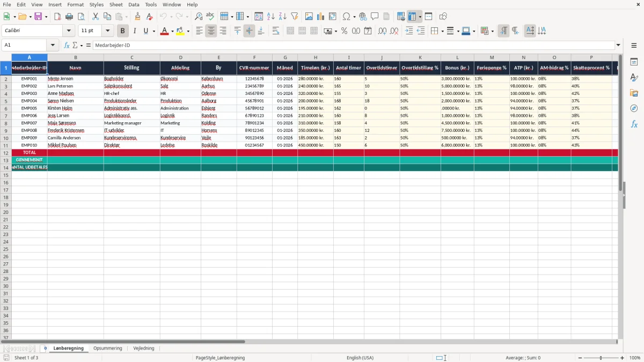This screenshot has width=644, height=362.
Task: Toggle Bold formatting
Action: click(x=122, y=31)
